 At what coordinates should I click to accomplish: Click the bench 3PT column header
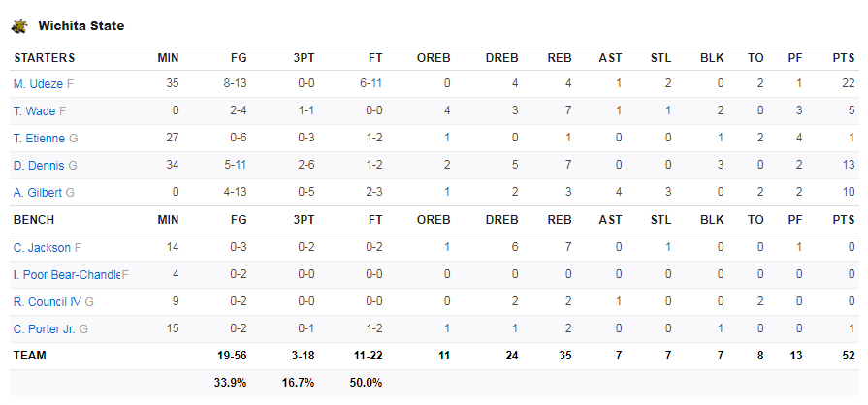click(304, 220)
